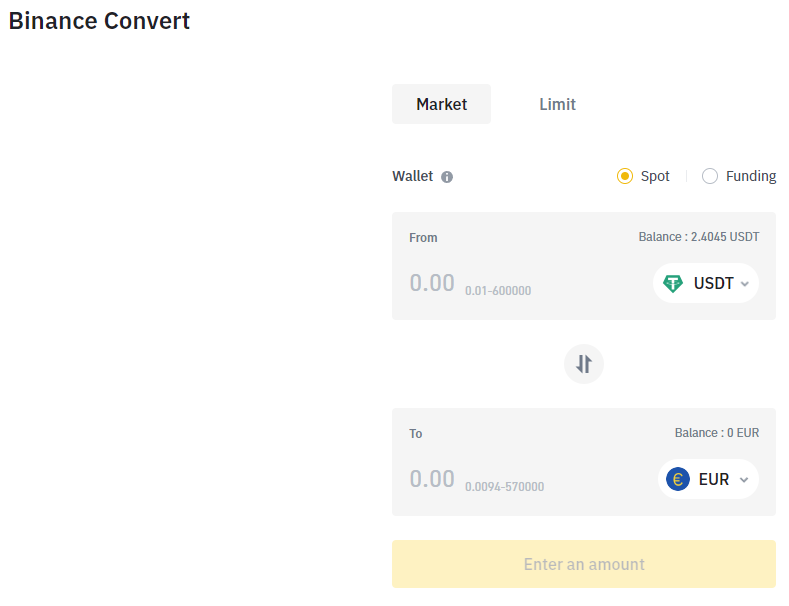789x606 pixels.
Task: Expand the USDT currency dropdown arrow
Action: 745,284
